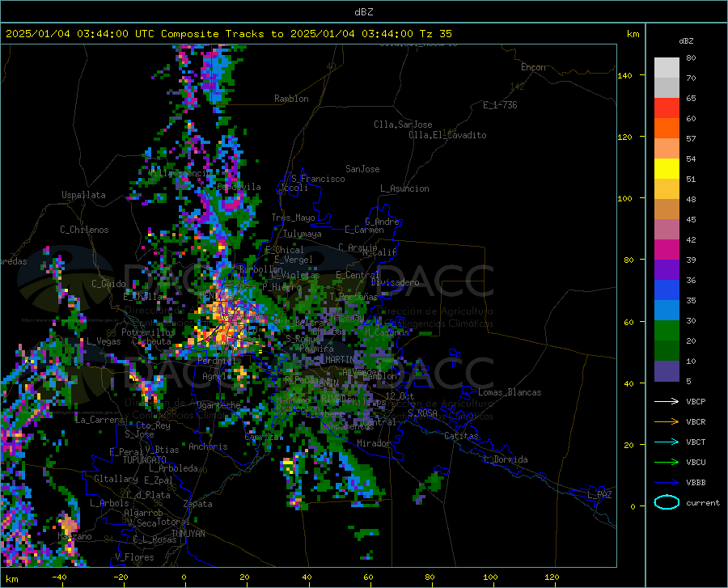
Task: Click the timestamp header '2025/01/04 03:44:00 UTC Composite'
Action: point(112,34)
